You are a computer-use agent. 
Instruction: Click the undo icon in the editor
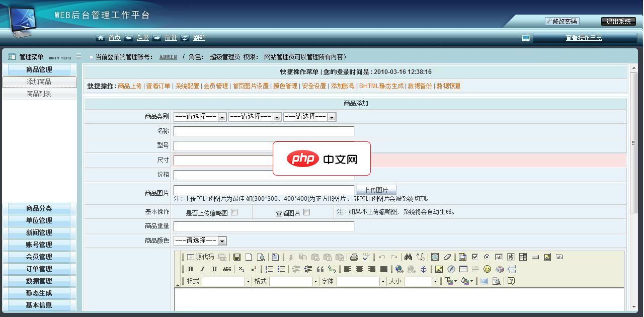point(381,257)
